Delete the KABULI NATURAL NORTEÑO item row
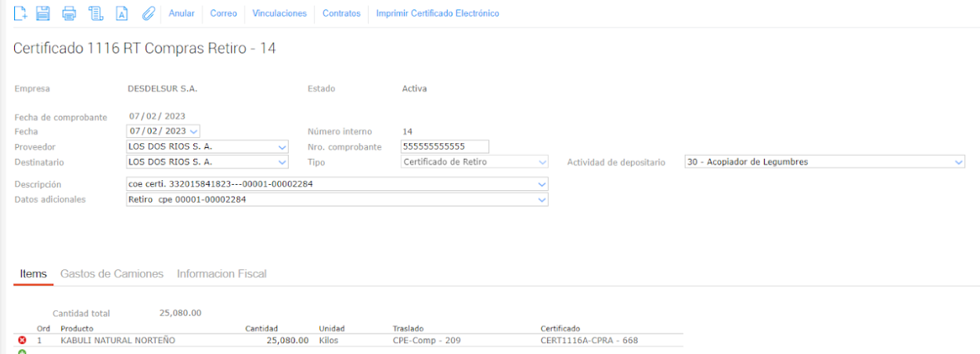Screen dimensions: 980x354 [22, 341]
